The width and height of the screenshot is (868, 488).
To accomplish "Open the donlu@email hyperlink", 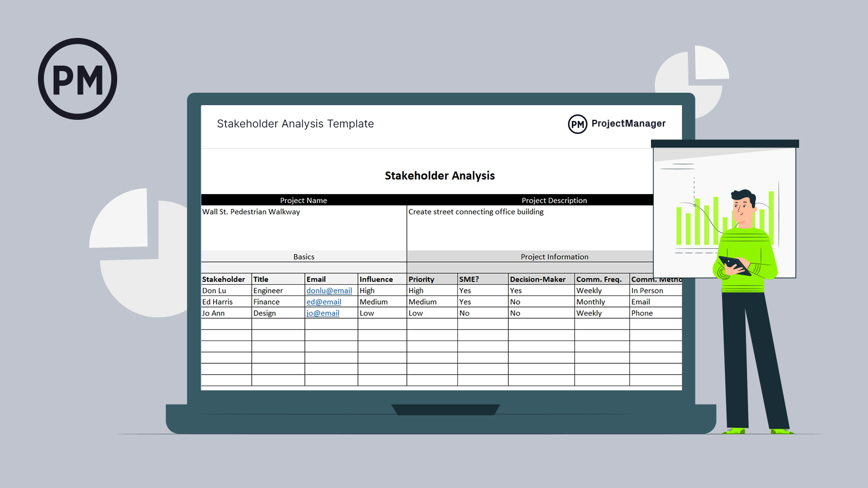I will pos(328,290).
